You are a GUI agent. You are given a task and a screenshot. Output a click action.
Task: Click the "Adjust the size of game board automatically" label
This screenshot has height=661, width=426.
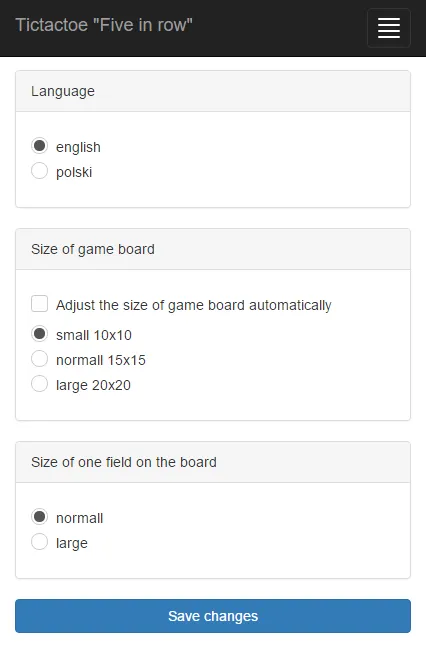[194, 305]
